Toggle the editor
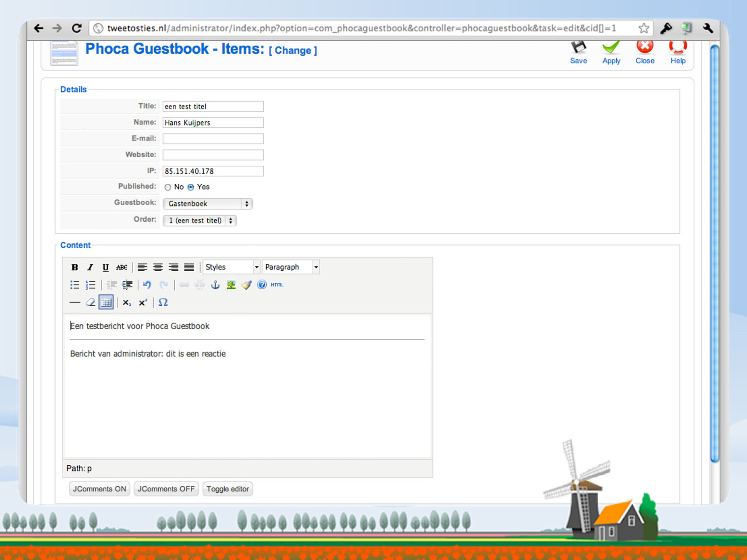This screenshot has width=747, height=560. 228,489
